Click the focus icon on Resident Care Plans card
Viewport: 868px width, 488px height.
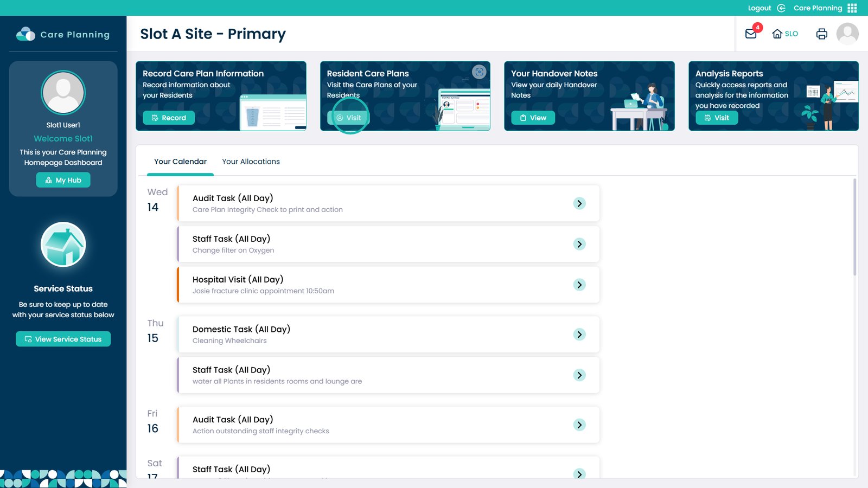tap(479, 72)
